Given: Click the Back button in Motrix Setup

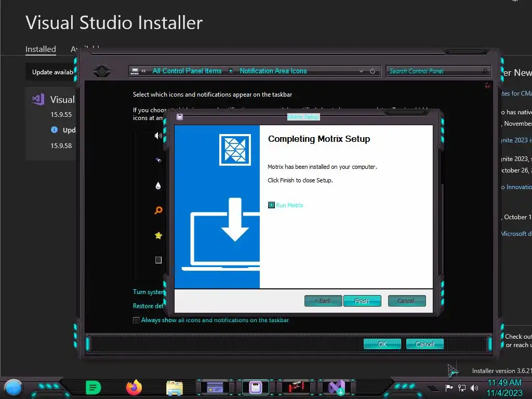Looking at the screenshot, I should tap(323, 301).
